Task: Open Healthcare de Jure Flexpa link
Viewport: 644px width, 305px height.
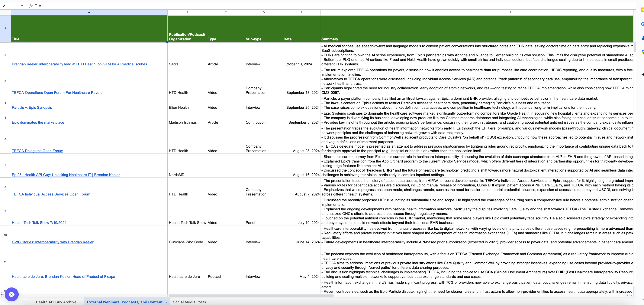Action: tap(63, 277)
